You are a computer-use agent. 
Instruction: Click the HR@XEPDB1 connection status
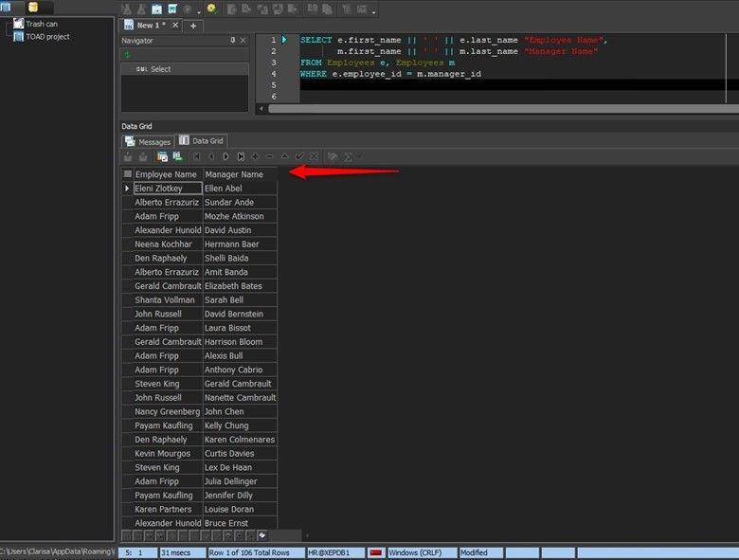point(335,552)
